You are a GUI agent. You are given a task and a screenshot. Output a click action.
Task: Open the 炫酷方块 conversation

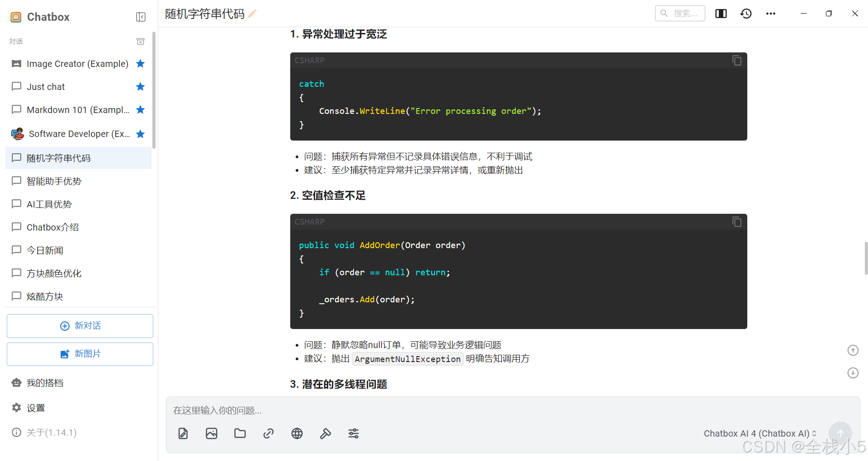coord(78,296)
